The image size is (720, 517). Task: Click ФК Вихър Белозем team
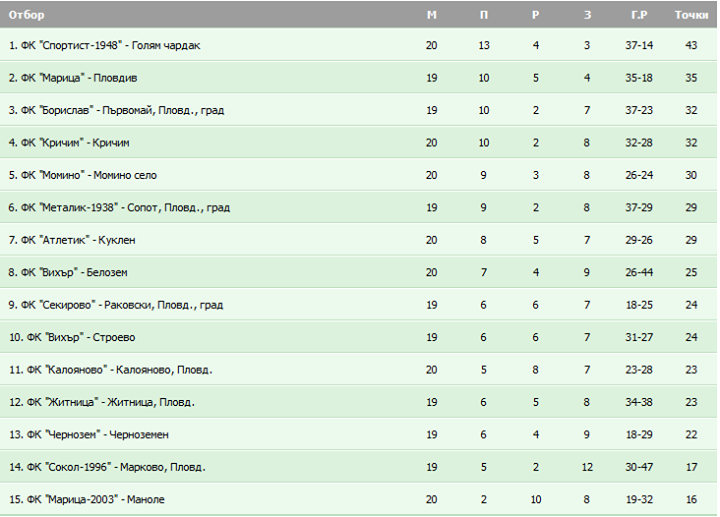pos(68,273)
